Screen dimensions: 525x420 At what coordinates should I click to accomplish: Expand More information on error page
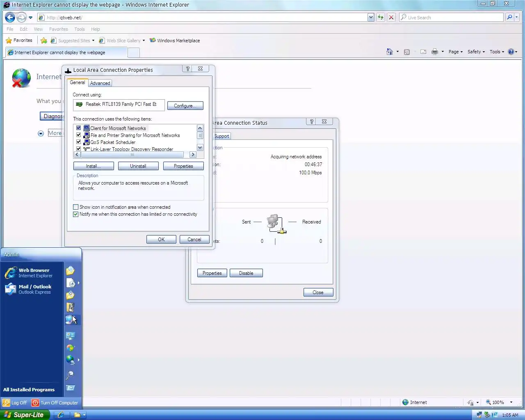(x=41, y=133)
